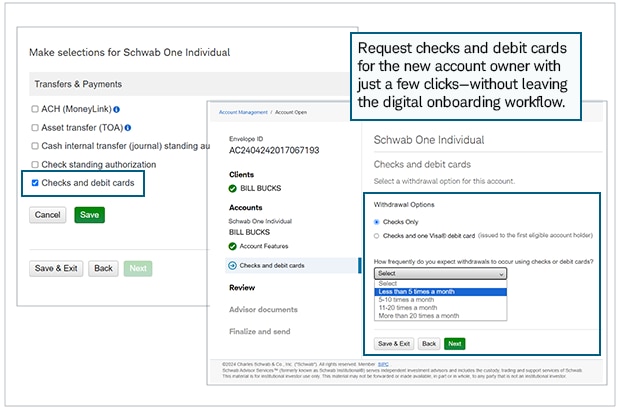Enable Check standing authorization checkbox
The image size is (620, 410).
point(35,164)
